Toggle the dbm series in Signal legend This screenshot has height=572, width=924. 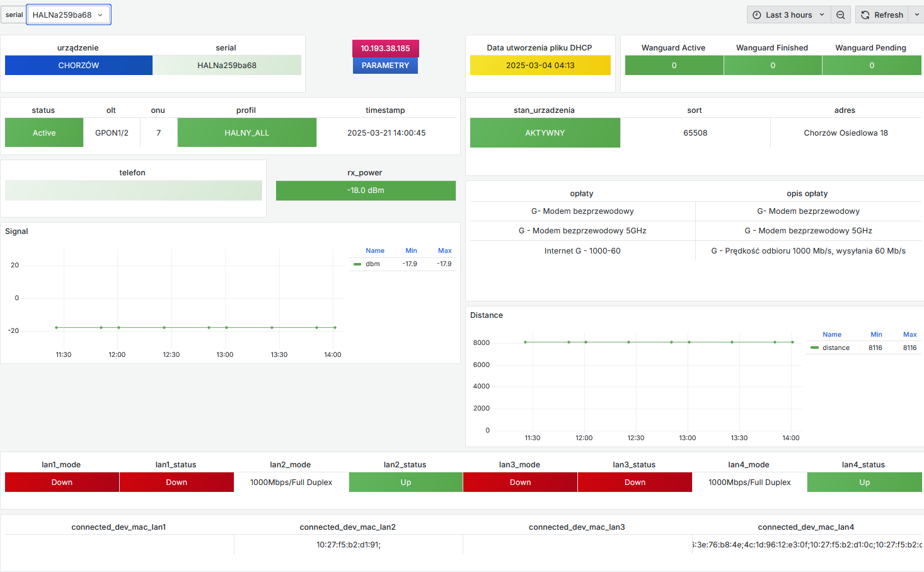[372, 264]
